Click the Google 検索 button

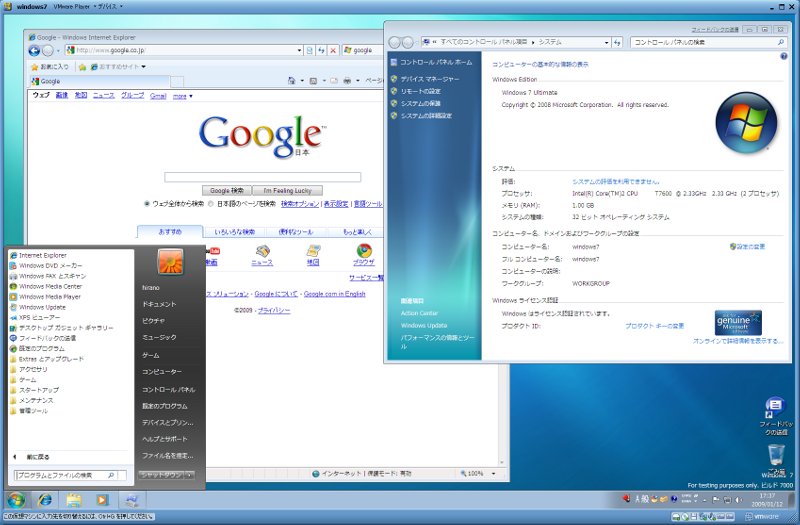(x=227, y=190)
